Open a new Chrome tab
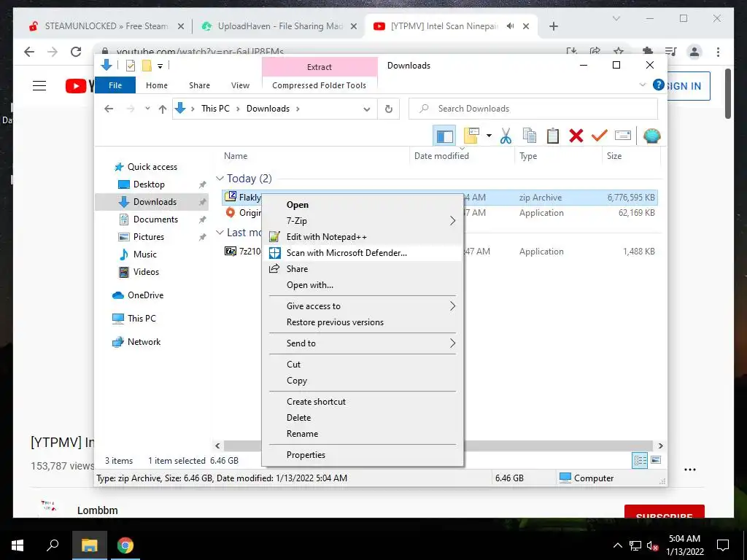This screenshot has height=560, width=747. tap(553, 26)
